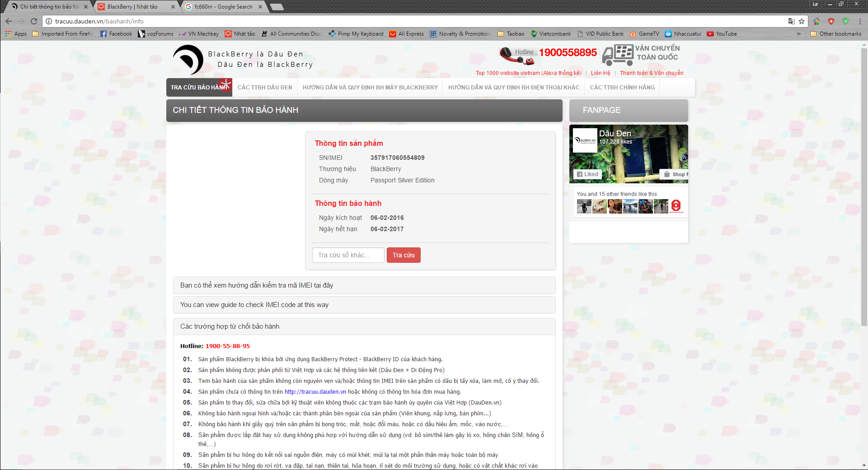
Task: Click the browser reload icon
Action: coord(34,21)
